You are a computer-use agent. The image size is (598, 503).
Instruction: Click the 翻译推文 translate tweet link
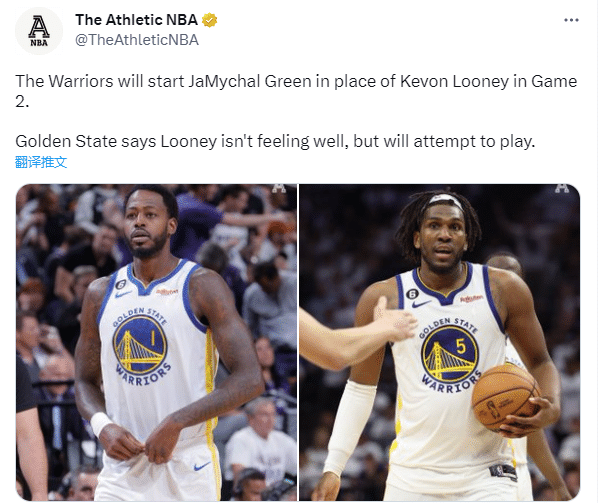pos(41,162)
